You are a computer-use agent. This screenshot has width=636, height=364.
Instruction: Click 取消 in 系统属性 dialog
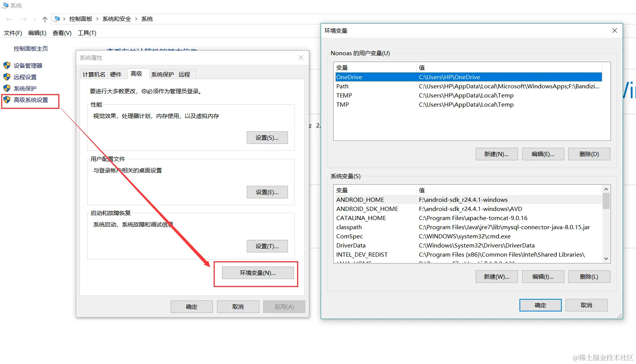[238, 307]
